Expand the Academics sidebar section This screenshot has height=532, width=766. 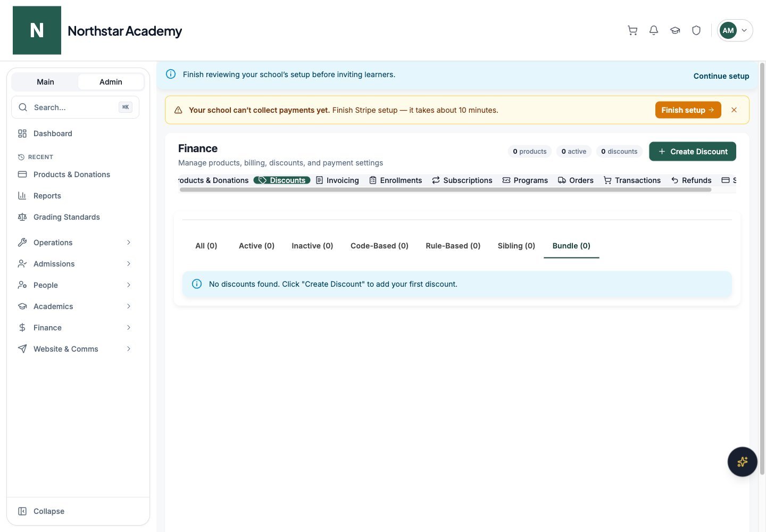point(75,306)
